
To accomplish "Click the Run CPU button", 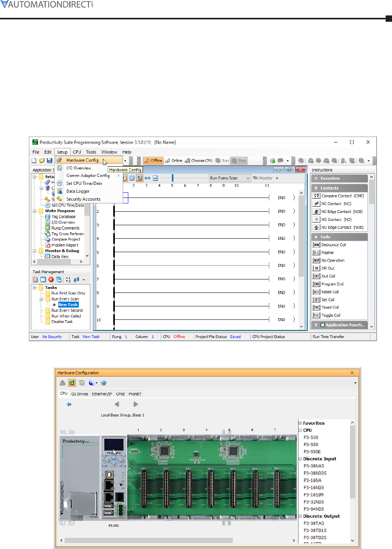I will (222, 161).
